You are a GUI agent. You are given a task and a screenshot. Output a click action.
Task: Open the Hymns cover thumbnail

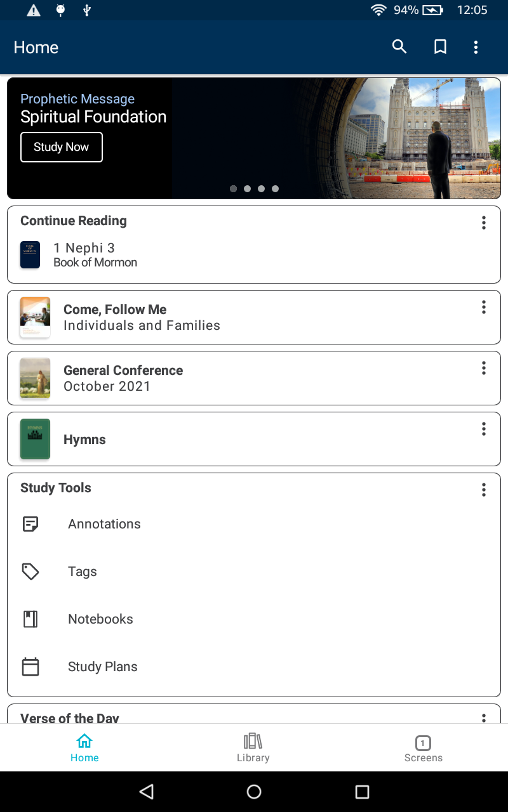click(34, 438)
